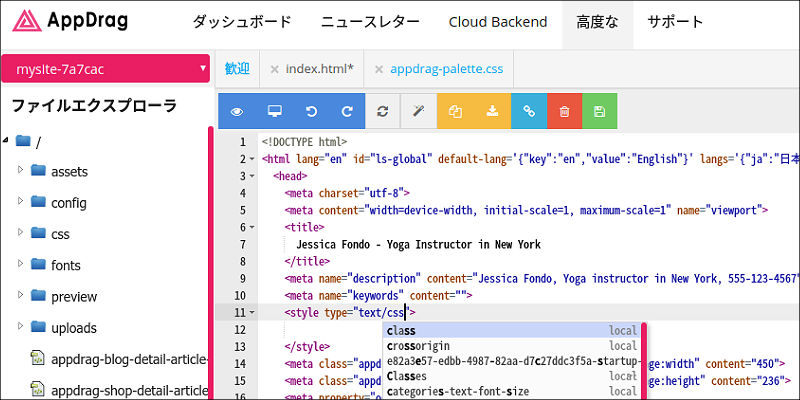Click line number 7 in gutter
Image resolution: width=800 pixels, height=400 pixels.
click(x=242, y=244)
